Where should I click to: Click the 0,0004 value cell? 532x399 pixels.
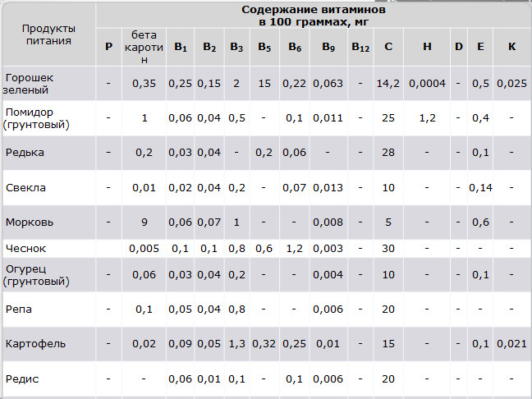[427, 83]
